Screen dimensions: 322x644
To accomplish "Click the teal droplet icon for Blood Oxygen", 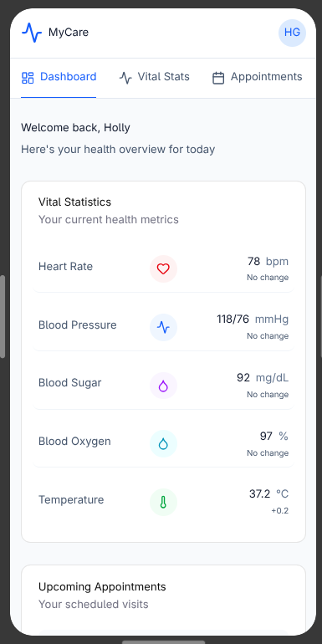I will (163, 443).
